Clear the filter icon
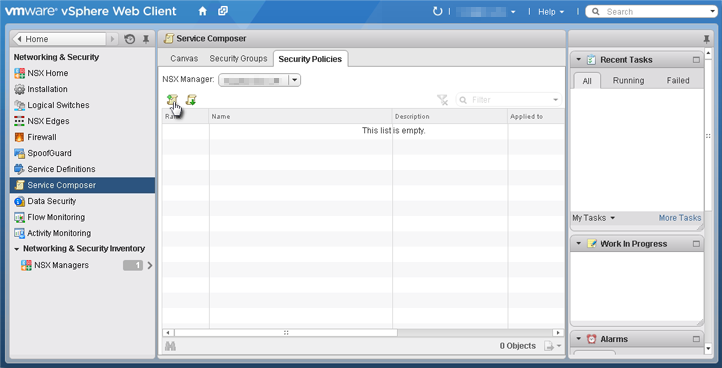722x368 pixels. click(x=442, y=100)
